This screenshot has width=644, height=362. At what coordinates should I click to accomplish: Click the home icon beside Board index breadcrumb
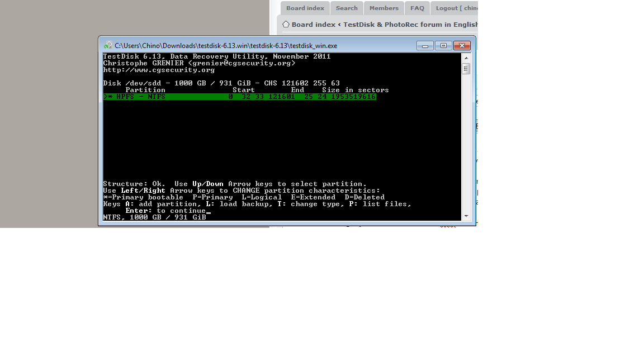pos(286,24)
